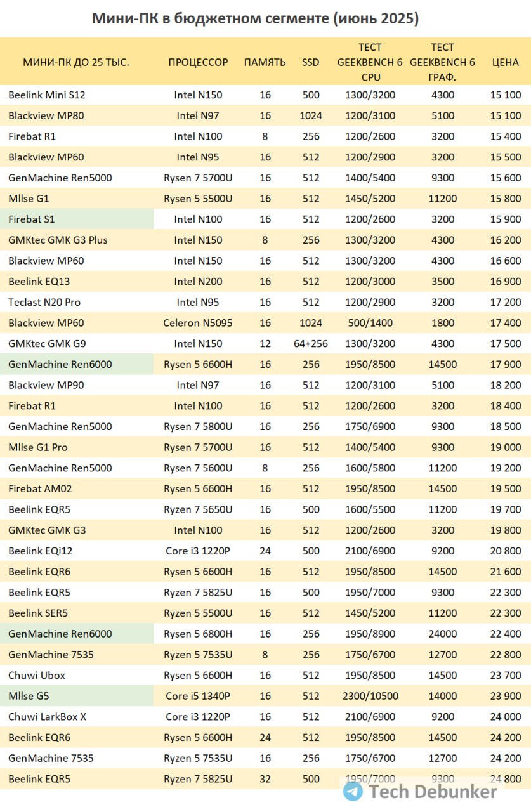The width and height of the screenshot is (531, 812).
Task: Click the ПАМЯТЬ column header
Action: pyautogui.click(x=265, y=62)
